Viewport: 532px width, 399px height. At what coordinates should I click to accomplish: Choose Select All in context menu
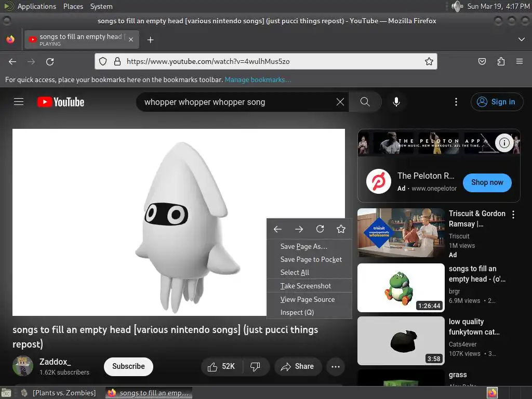(x=310, y=272)
